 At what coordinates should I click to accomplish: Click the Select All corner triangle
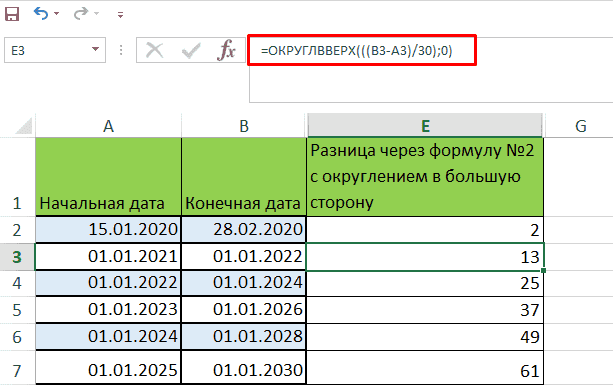pyautogui.click(x=23, y=126)
